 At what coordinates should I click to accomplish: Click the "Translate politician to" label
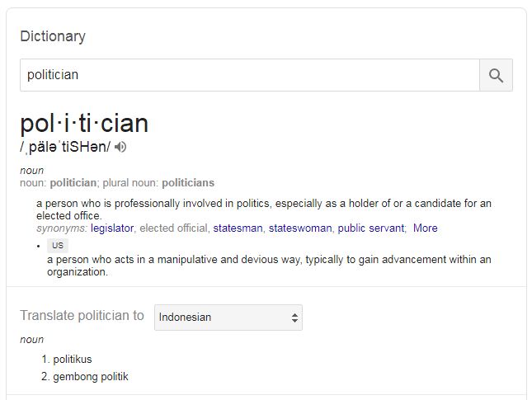(x=82, y=315)
